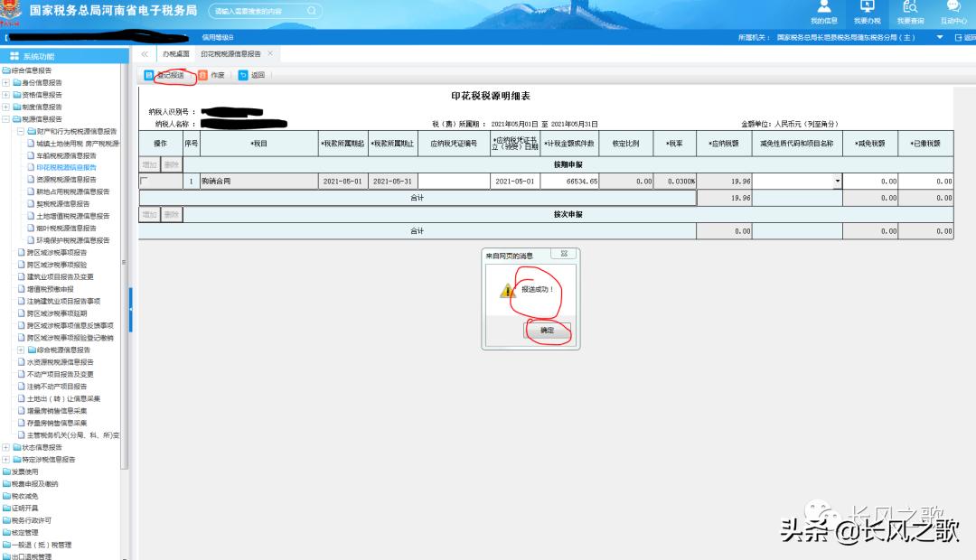Open 环境保护税税源信息报告 tree item

point(73,240)
